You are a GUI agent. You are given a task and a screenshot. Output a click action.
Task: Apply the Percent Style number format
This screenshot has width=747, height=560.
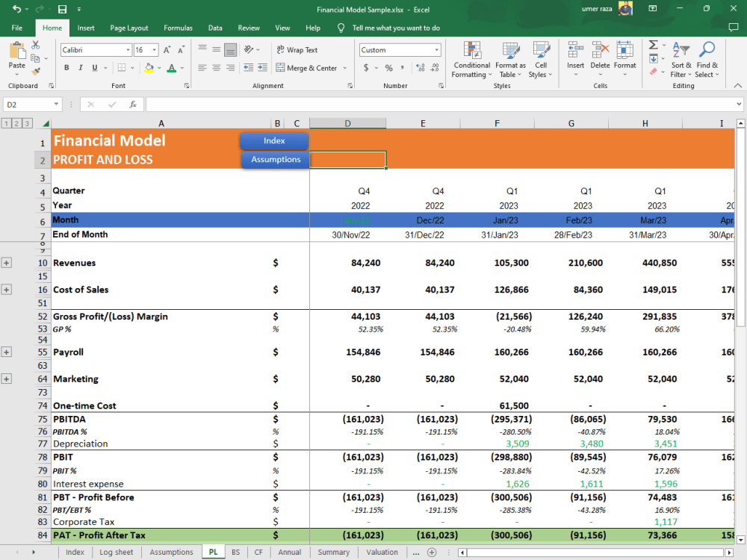[388, 67]
